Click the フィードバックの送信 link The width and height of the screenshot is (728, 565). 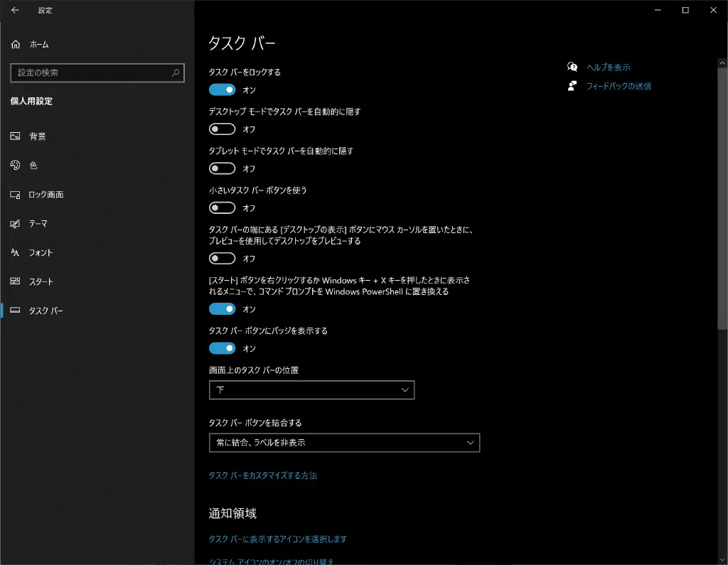(x=618, y=87)
